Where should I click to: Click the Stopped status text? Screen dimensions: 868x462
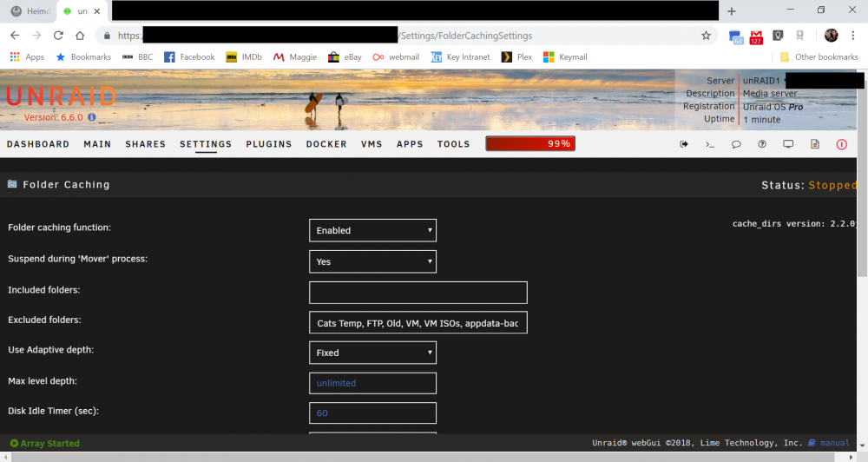tap(832, 185)
